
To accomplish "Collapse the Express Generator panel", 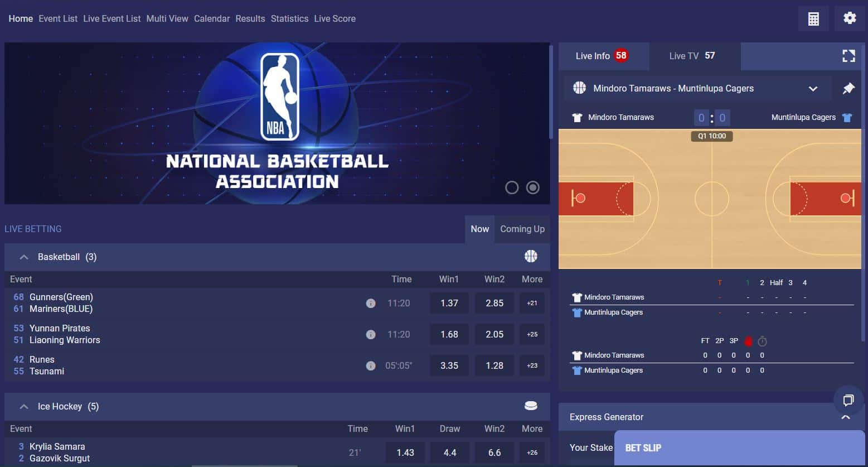I will pyautogui.click(x=845, y=417).
